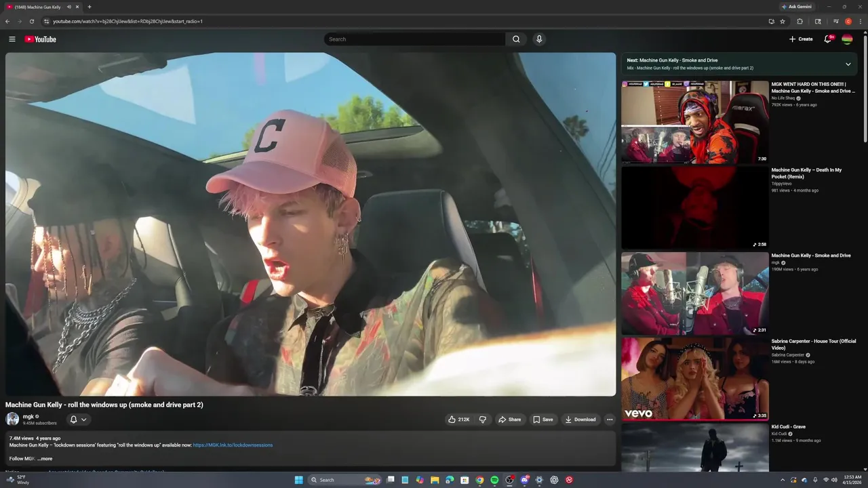
Task: Open Discord from the taskbar
Action: 524,480
